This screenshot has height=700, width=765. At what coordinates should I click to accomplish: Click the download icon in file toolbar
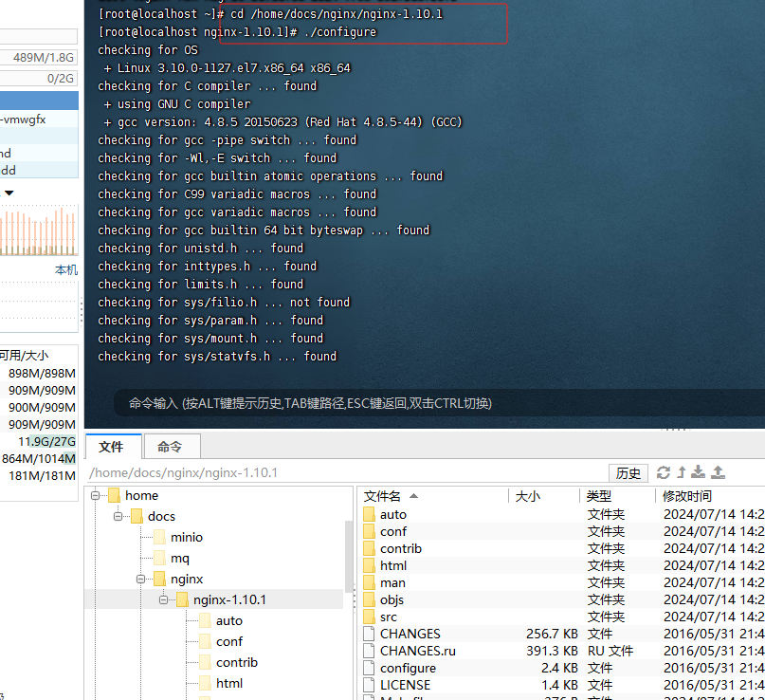coord(699,472)
